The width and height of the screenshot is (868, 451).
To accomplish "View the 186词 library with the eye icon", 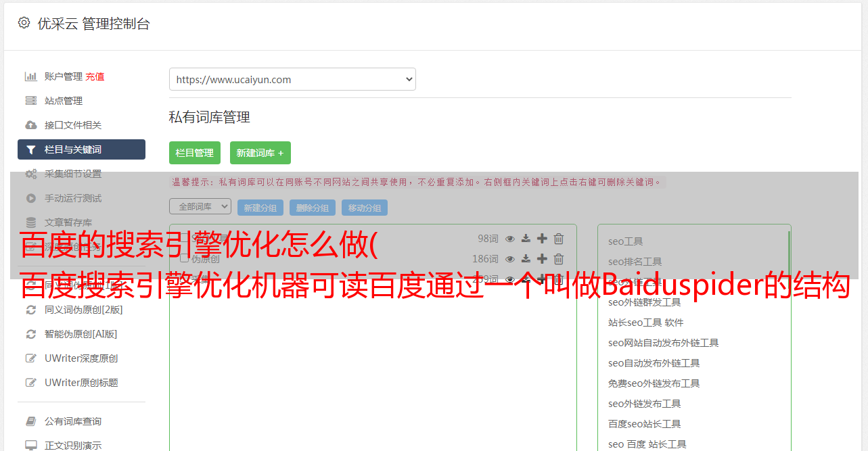I will (510, 259).
